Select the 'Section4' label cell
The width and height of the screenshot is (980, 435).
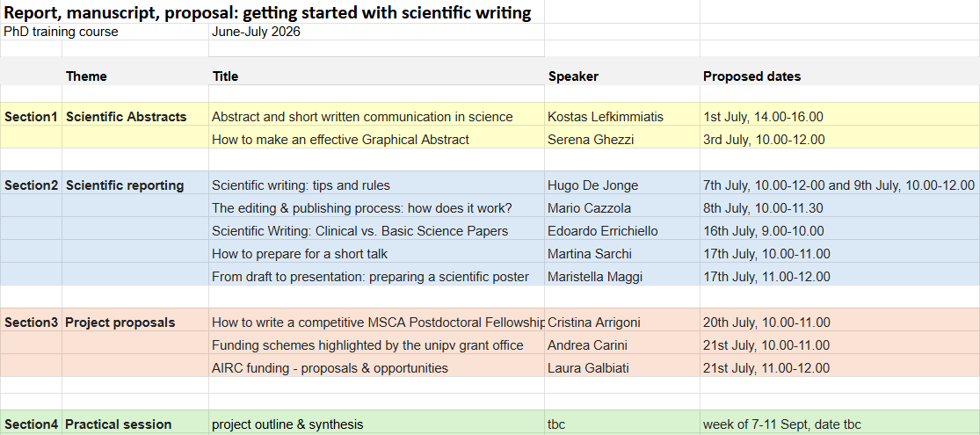(x=31, y=424)
